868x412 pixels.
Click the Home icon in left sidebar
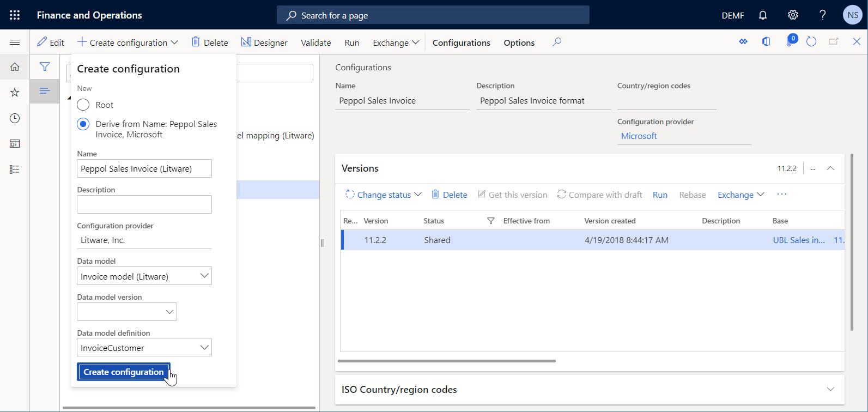[15, 67]
